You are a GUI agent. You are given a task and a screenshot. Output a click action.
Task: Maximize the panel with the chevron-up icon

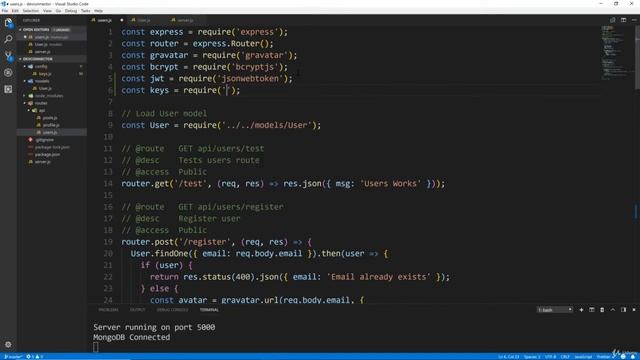coord(613,310)
